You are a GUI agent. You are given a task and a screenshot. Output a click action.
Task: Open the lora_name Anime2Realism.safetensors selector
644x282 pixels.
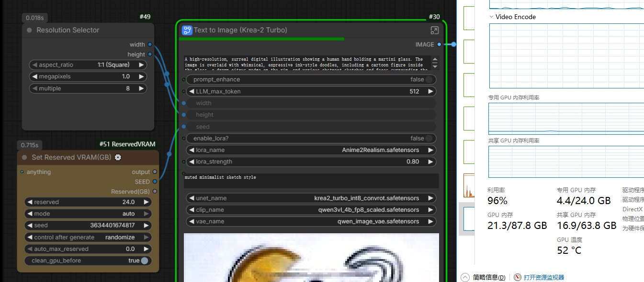tap(311, 150)
